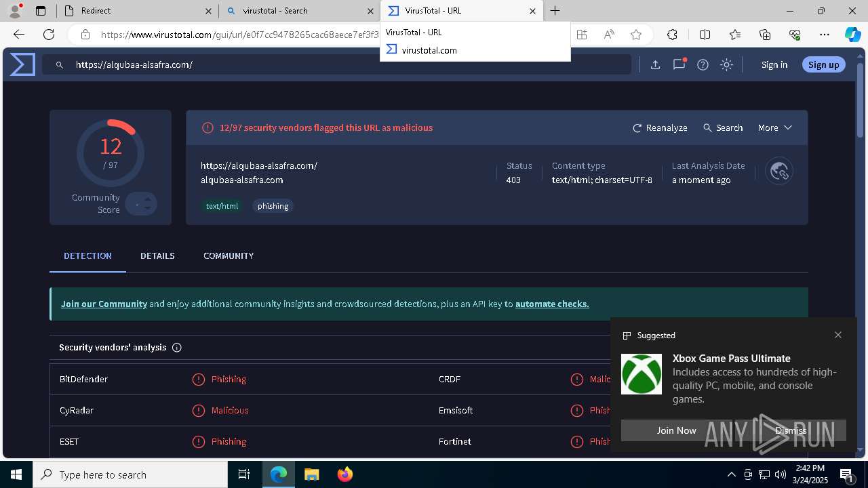Switch to the Redirect tab
This screenshot has width=868, height=488.
[137, 11]
